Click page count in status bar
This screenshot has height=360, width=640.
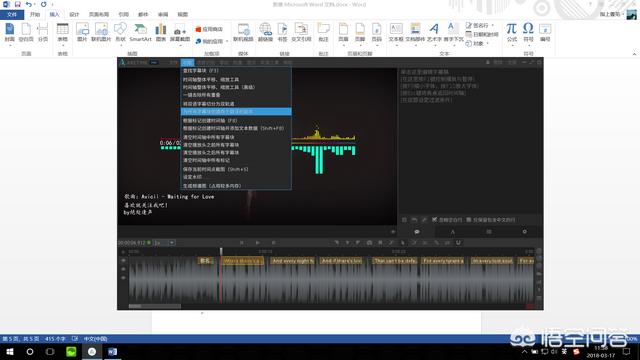tap(20, 339)
